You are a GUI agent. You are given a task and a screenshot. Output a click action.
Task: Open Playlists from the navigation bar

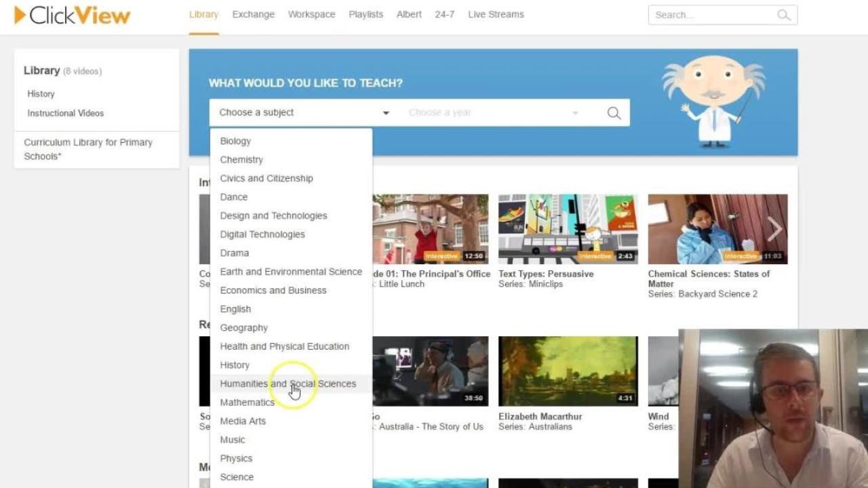coord(366,14)
